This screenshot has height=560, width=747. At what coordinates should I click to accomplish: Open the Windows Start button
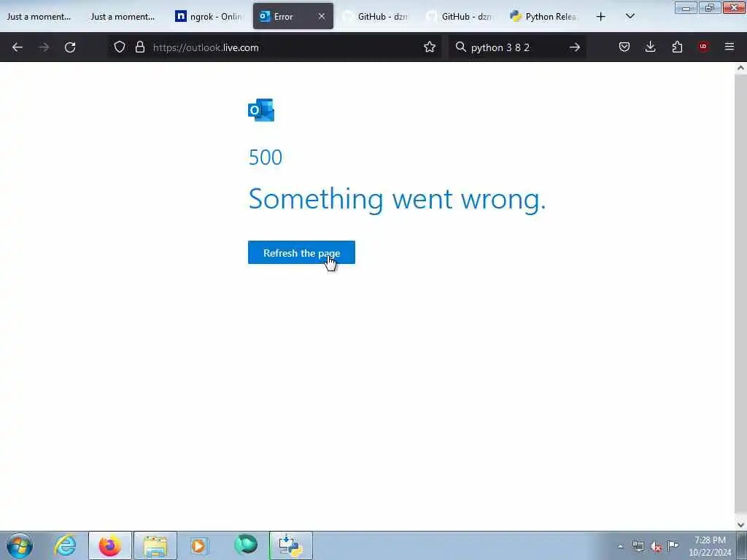point(20,545)
